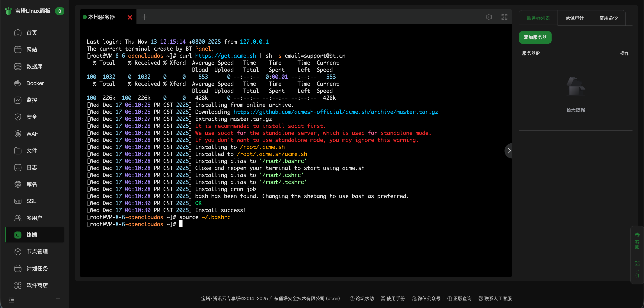Close the 本地服务器 terminal tab
The image size is (644, 308).
click(130, 17)
